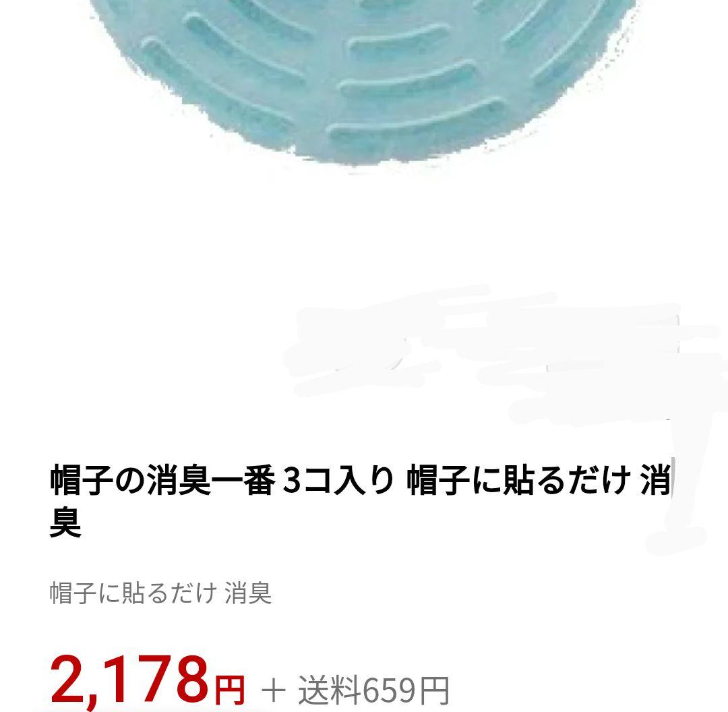
Task: Click the red 円 after the price
Action: pyautogui.click(x=229, y=690)
